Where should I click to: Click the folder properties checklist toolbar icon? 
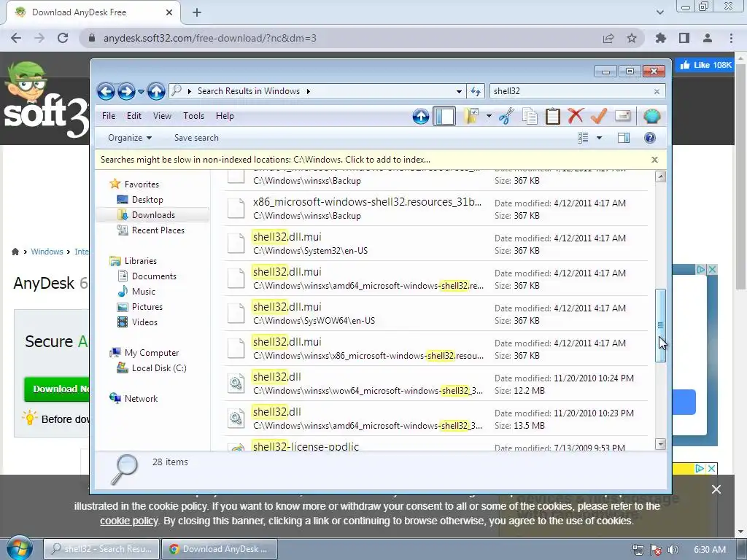(x=471, y=116)
